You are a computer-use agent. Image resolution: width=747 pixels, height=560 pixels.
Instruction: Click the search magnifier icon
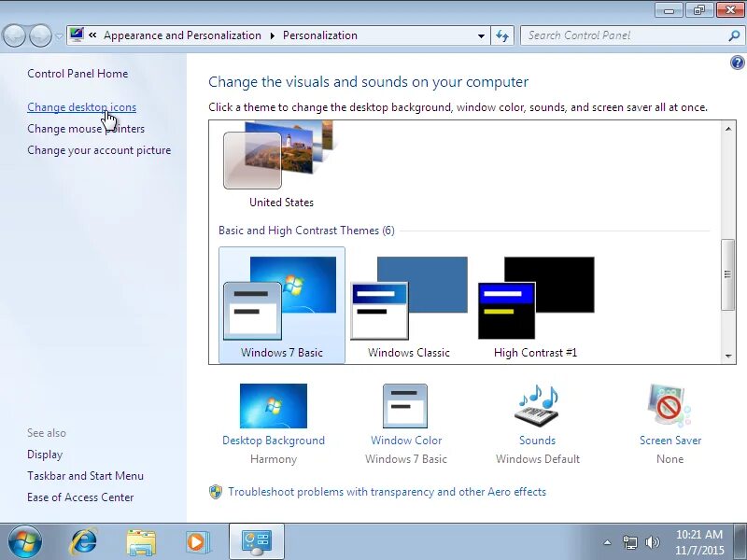pyautogui.click(x=734, y=35)
